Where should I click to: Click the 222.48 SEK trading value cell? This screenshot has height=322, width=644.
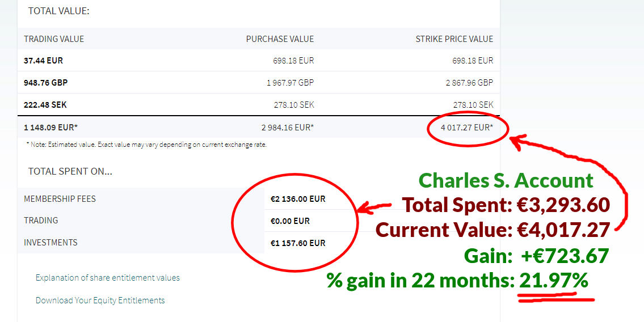(45, 105)
